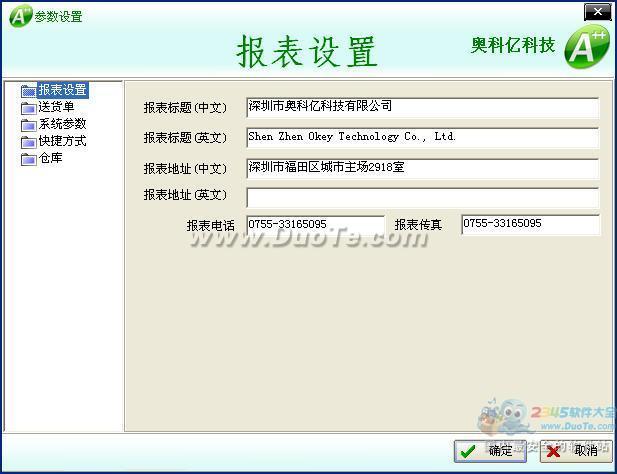Click the 快捷方式 folder icon
The image size is (617, 474).
pos(29,142)
